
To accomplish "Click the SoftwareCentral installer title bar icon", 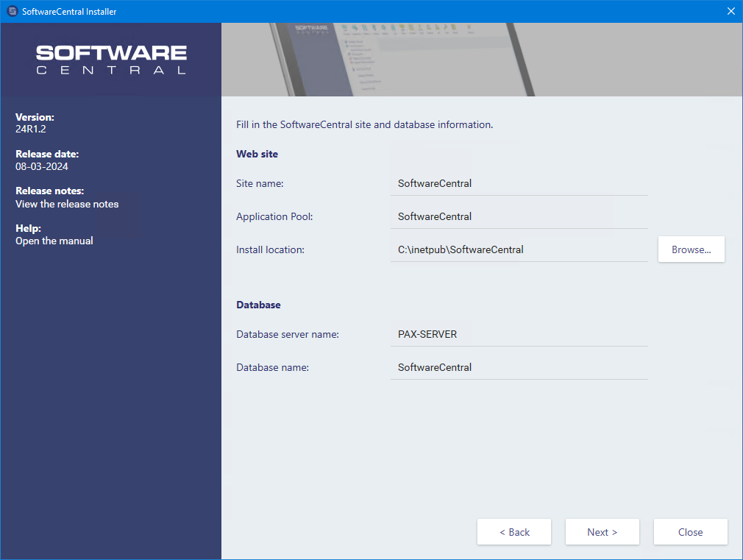I will point(12,12).
